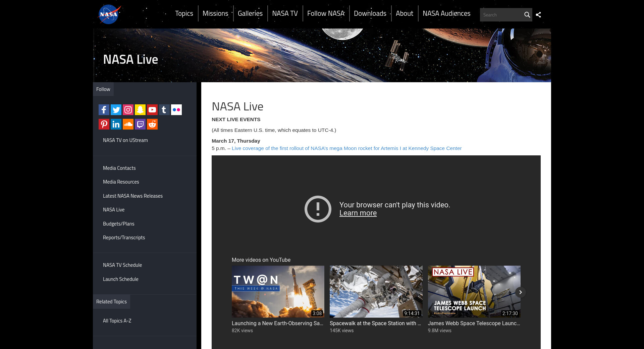Open NASA's Facebook page icon
The image size is (644, 349).
pos(104,110)
